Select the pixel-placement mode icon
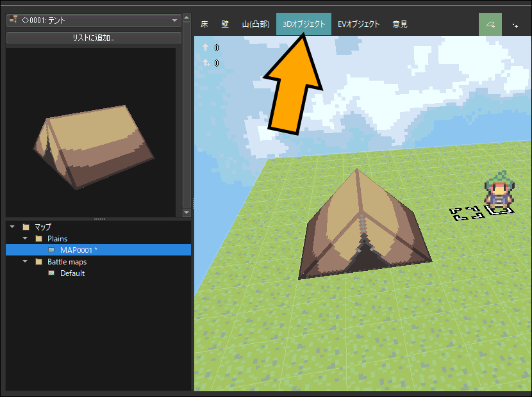532x397 pixels. (x=515, y=25)
